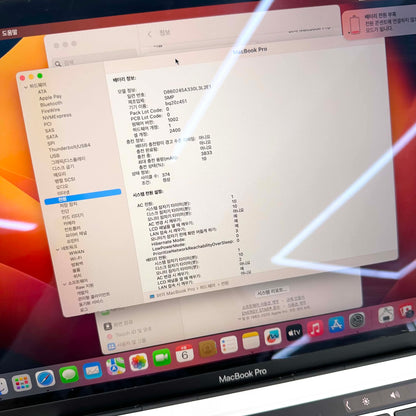Select 그래픽/디스플레이 in the sidebar
The height and width of the screenshot is (416, 416).
[68, 160]
